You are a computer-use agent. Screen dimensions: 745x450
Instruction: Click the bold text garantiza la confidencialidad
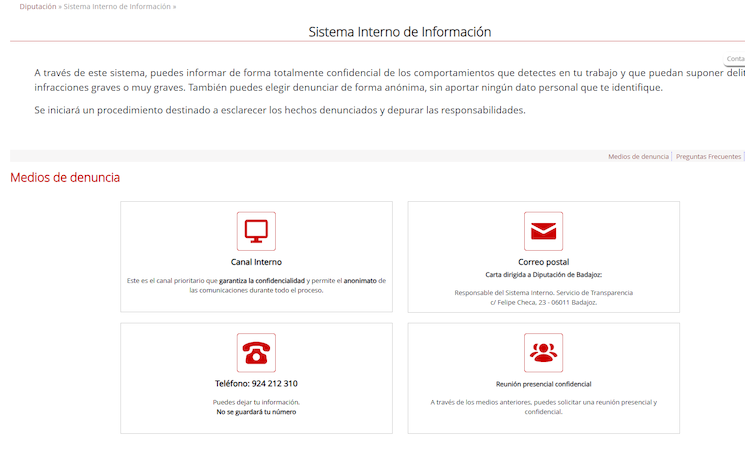click(262, 281)
